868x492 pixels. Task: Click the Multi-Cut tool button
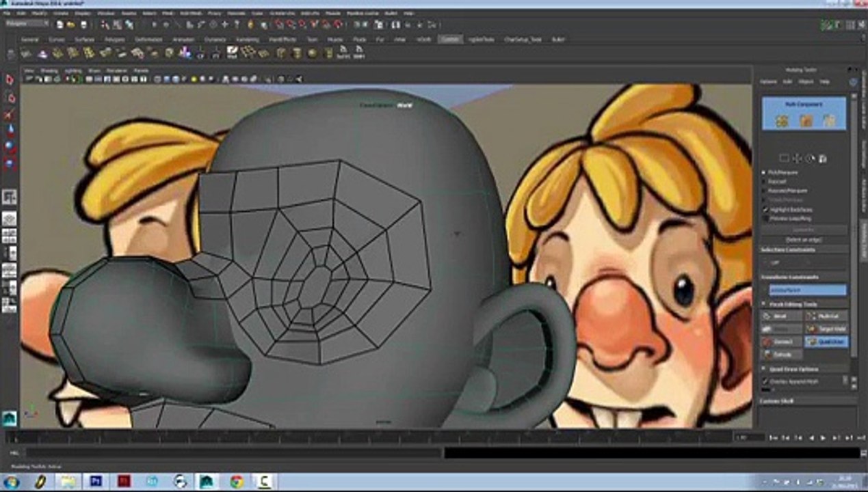(827, 316)
